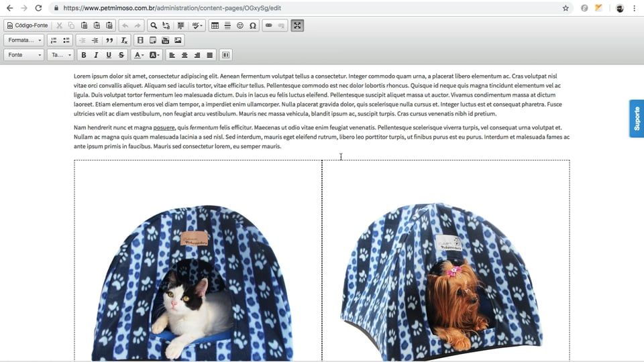
Task: Click the column layout template icon
Action: 140,40
